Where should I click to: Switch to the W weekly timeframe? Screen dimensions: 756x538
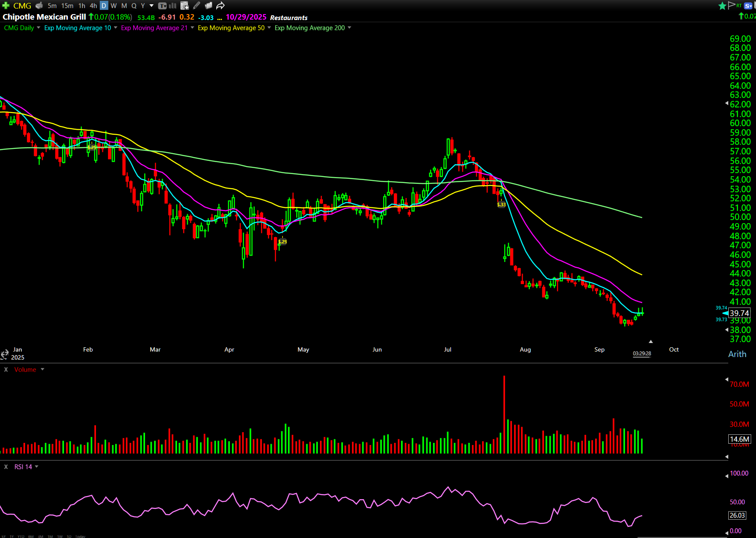point(113,6)
